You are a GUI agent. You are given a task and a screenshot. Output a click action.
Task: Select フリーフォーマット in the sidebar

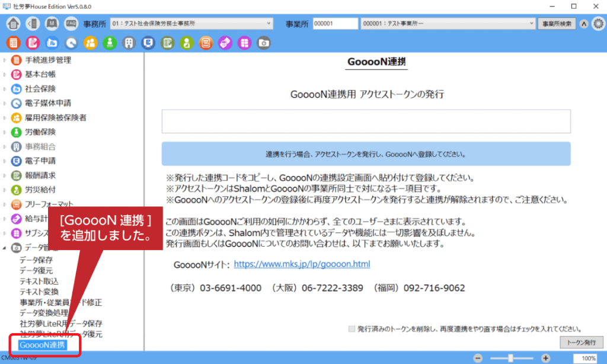click(49, 204)
